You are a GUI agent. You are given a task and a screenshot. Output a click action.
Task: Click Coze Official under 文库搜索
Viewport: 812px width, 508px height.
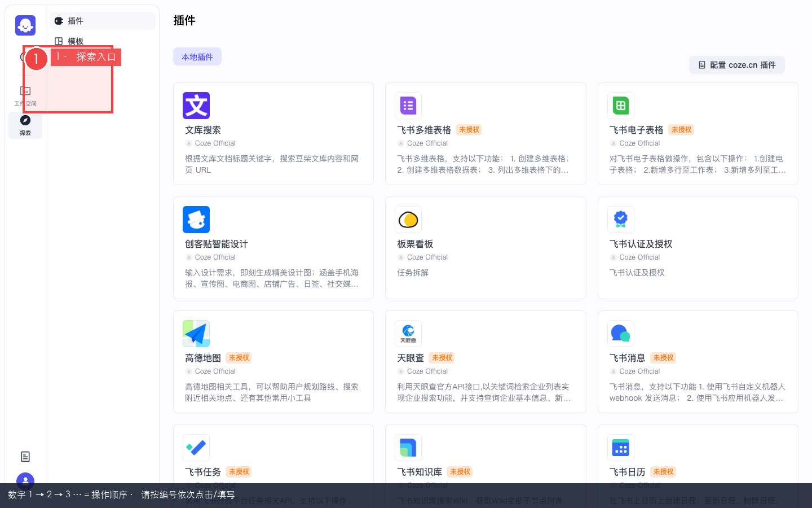(x=215, y=143)
